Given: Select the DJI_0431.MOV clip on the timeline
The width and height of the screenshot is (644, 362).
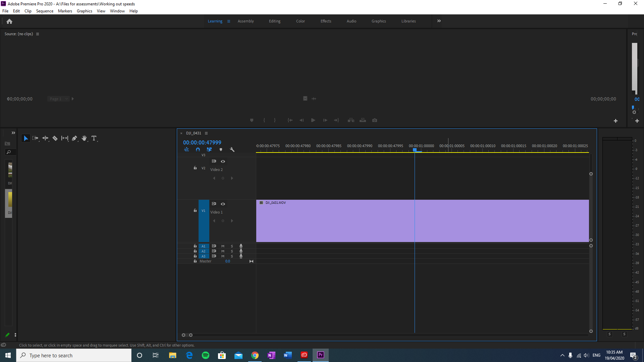Looking at the screenshot, I should click(x=369, y=221).
